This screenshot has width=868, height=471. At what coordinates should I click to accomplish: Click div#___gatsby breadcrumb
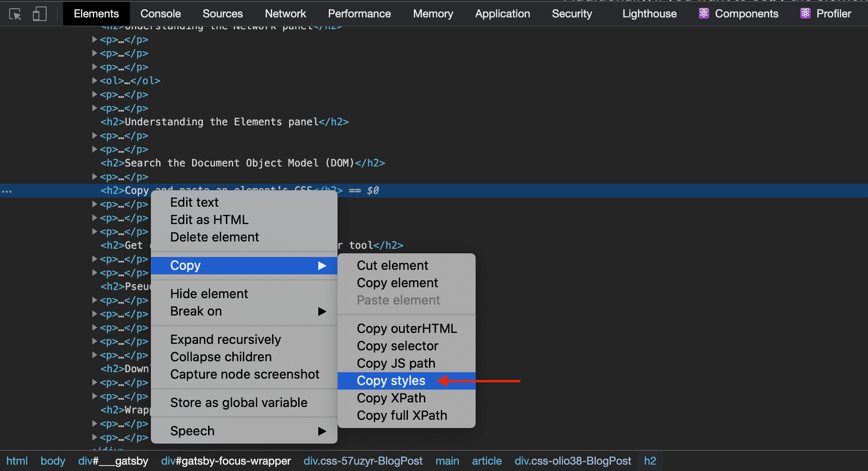point(113,461)
